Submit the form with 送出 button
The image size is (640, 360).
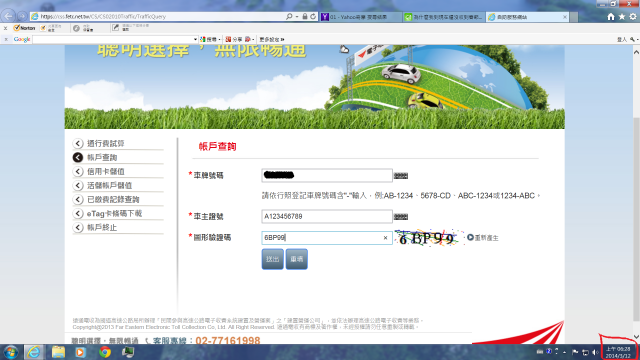272,259
